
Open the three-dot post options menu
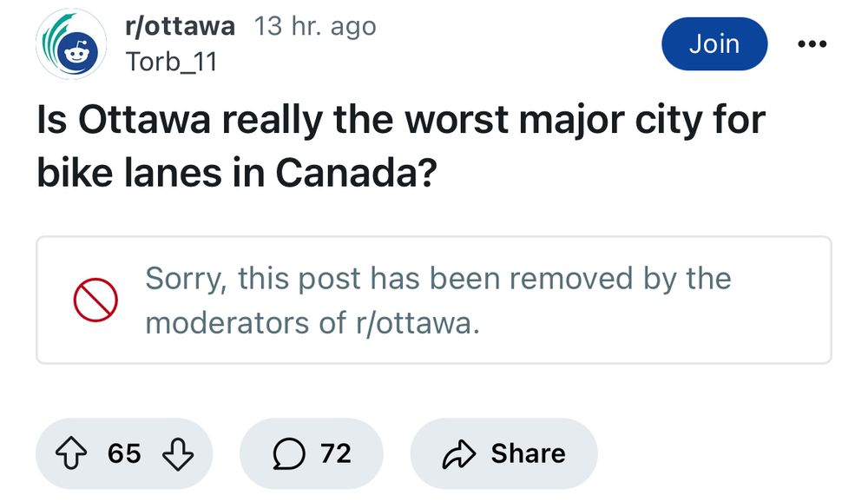[812, 43]
